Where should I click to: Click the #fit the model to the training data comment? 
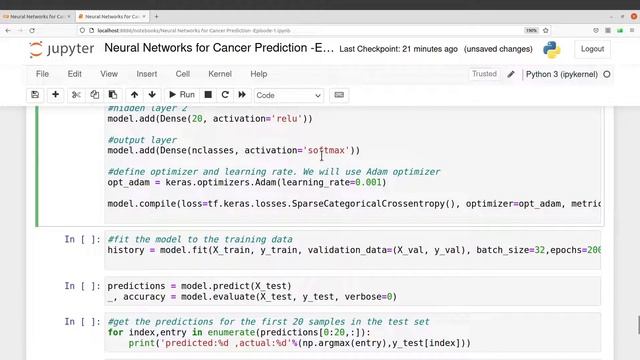pos(200,240)
